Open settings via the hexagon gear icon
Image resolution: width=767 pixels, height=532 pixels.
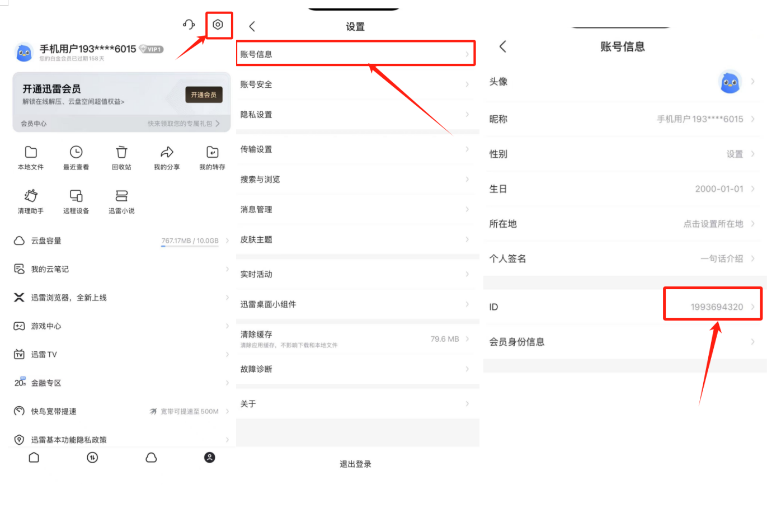[218, 25]
